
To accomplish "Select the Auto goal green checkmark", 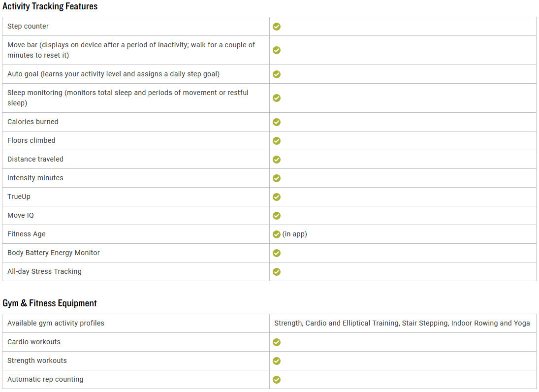I will click(x=276, y=74).
